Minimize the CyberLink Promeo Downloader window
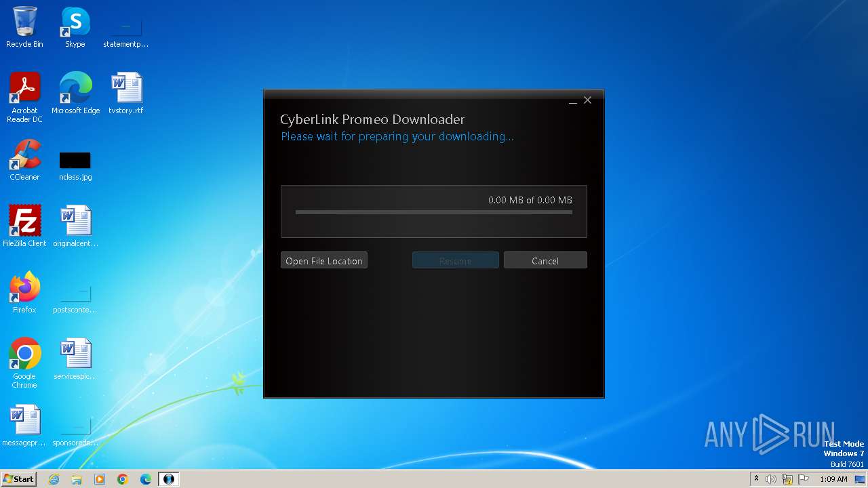Image resolution: width=868 pixels, height=488 pixels. point(573,100)
